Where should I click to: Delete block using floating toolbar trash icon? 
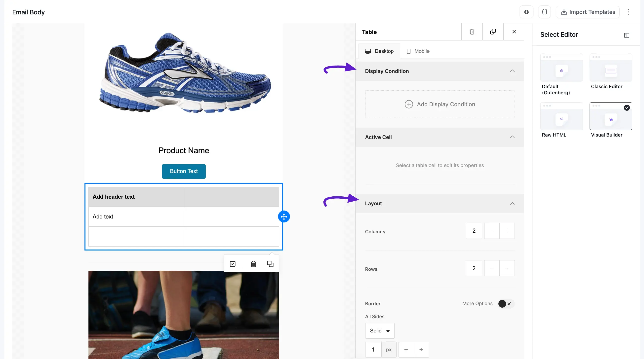[253, 264]
